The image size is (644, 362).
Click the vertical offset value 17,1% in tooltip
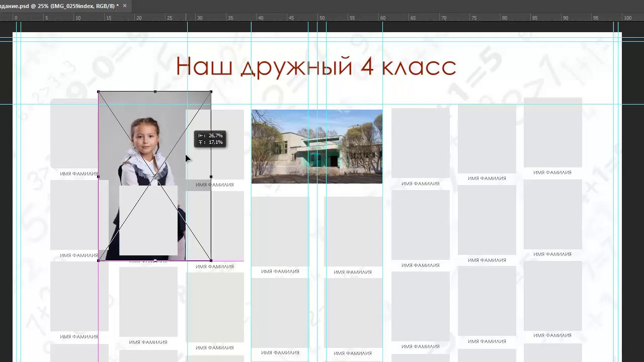coord(215,142)
